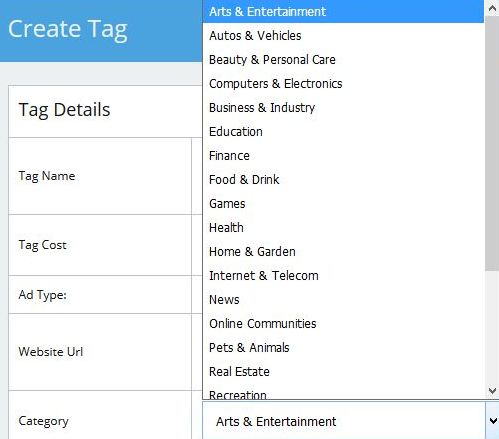This screenshot has height=439, width=499.
Task: Choose Food & Drink category
Action: [x=343, y=180]
